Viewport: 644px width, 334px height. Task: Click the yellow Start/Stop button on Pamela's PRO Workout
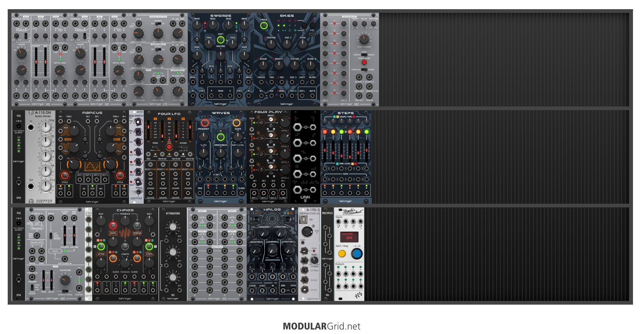pyautogui.click(x=342, y=254)
